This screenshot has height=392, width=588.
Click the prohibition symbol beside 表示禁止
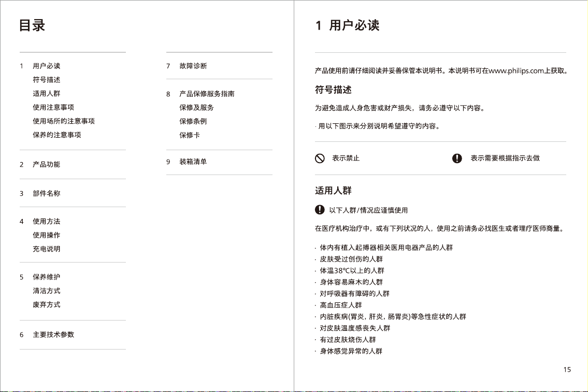click(320, 158)
